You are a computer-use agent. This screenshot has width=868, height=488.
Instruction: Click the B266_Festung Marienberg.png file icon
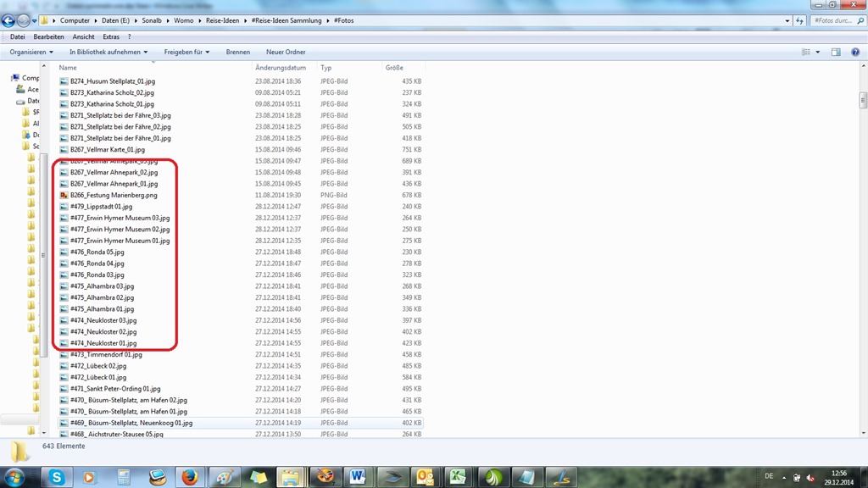64,195
